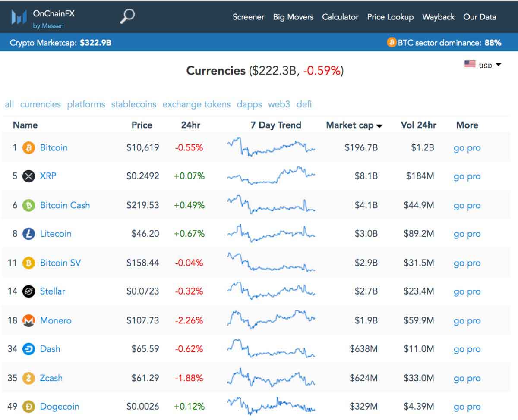Click the Bitcoin SV coin icon
518x420 pixels.
(x=28, y=263)
